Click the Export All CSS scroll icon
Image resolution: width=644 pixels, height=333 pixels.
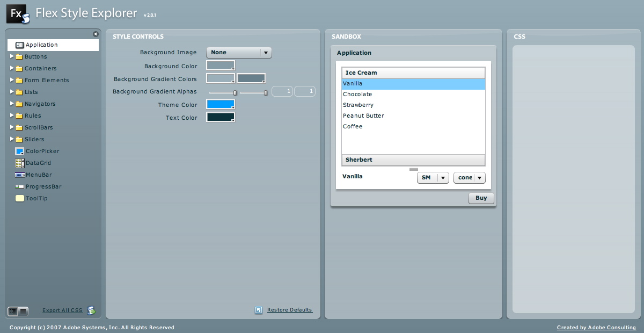[91, 310]
